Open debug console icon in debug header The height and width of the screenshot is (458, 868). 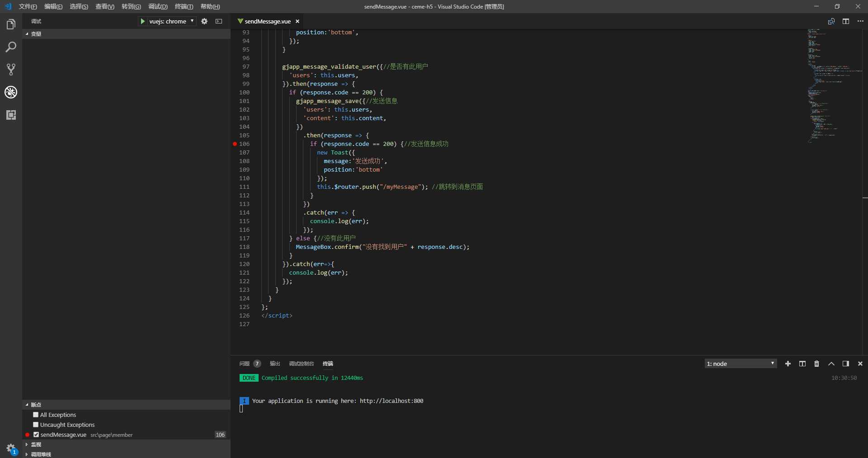[x=219, y=21]
